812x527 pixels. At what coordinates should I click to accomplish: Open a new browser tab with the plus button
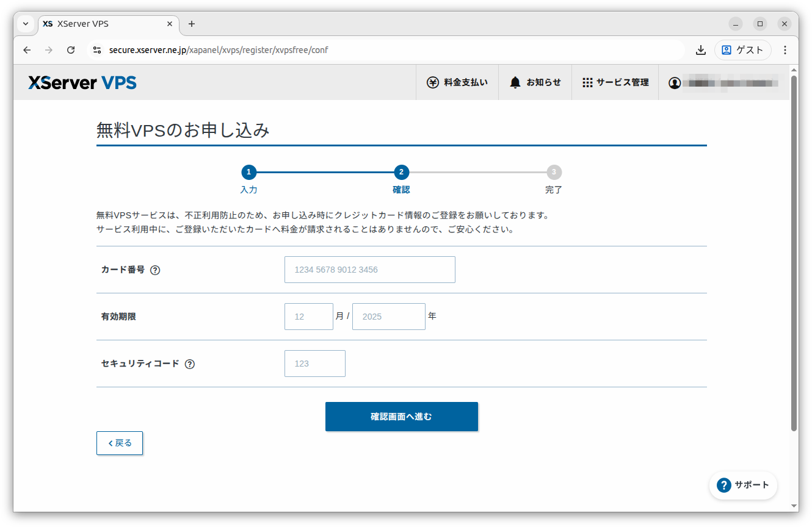tap(191, 24)
